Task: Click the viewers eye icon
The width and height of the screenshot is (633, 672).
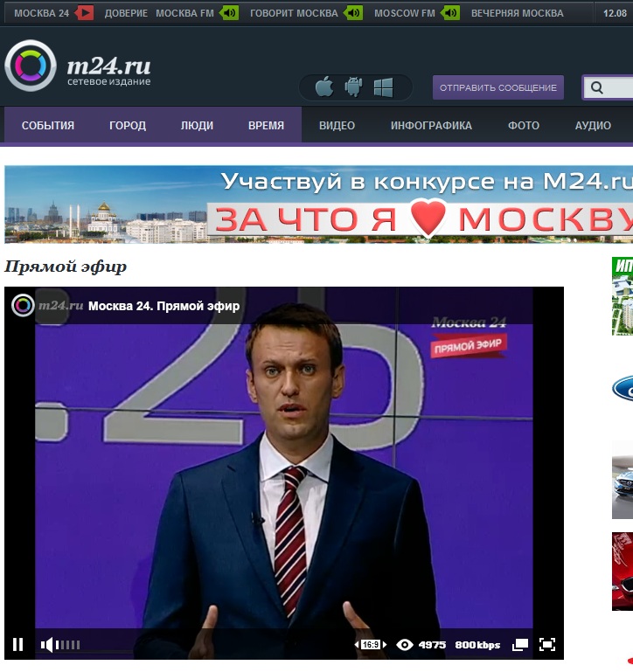Action: (x=405, y=645)
